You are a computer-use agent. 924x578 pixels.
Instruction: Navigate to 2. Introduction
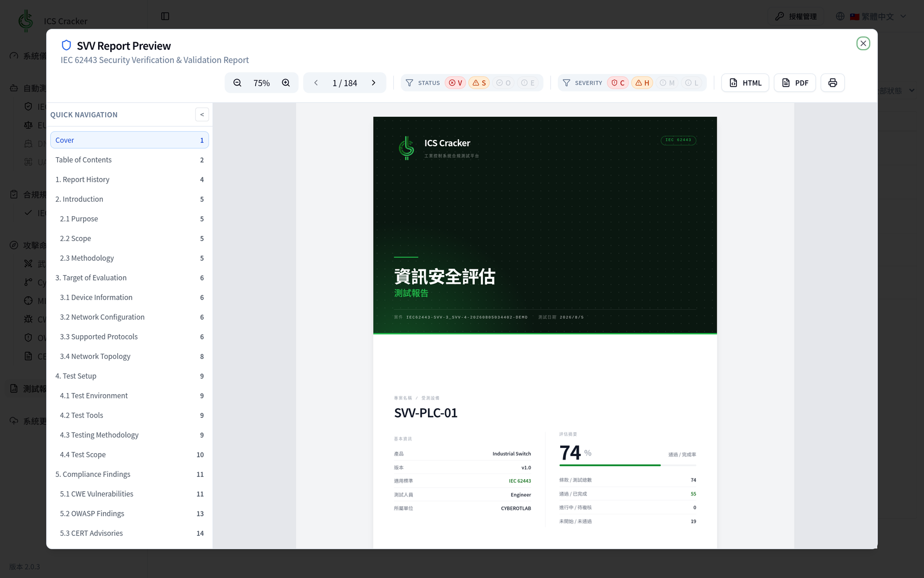tap(129, 199)
